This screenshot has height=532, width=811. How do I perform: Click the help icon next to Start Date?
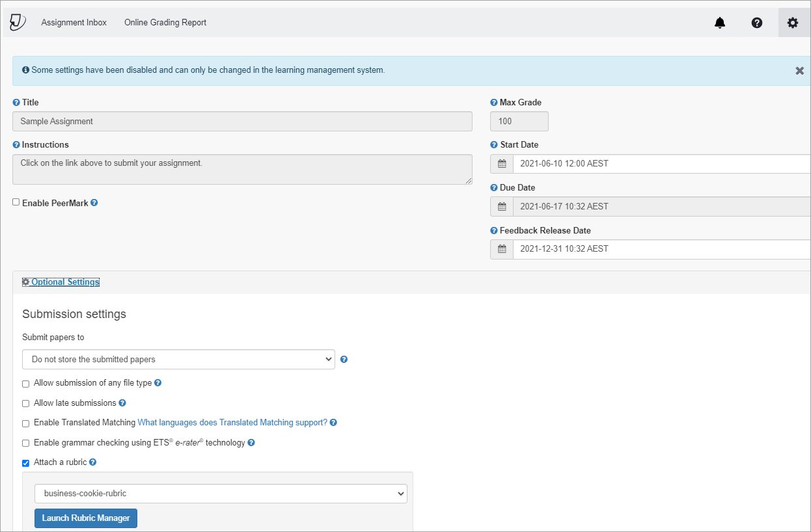pyautogui.click(x=494, y=145)
